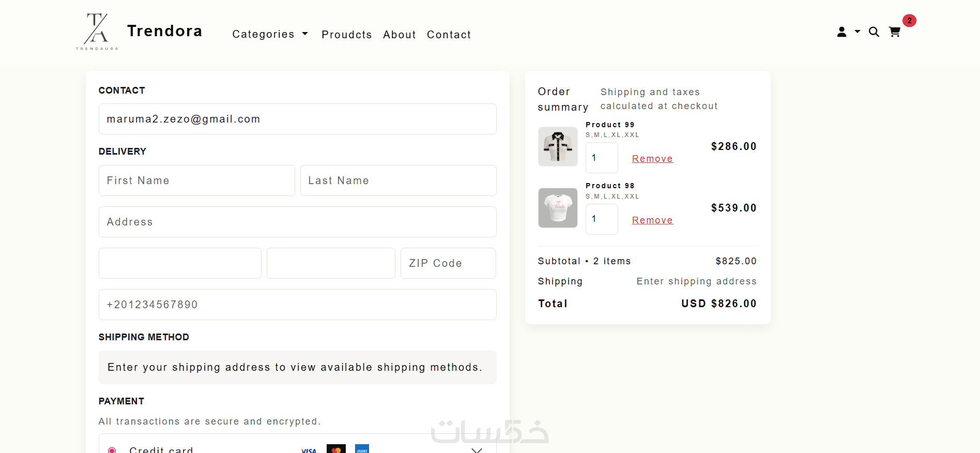The height and width of the screenshot is (453, 980).
Task: Go to the Proudcts page
Action: (346, 35)
